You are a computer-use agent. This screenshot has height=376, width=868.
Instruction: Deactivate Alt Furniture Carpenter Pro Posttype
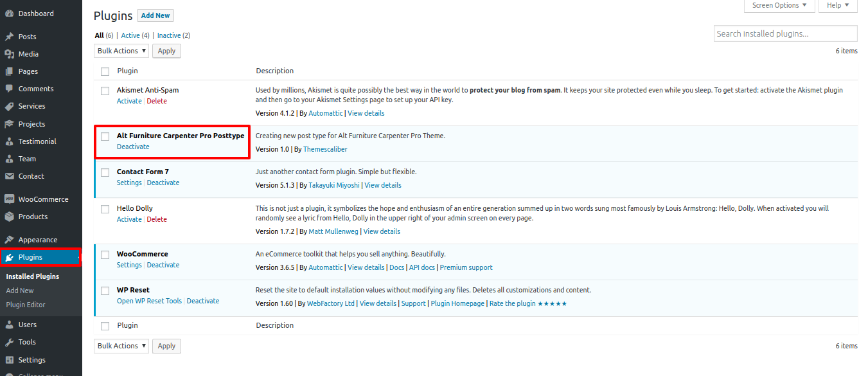tap(133, 147)
